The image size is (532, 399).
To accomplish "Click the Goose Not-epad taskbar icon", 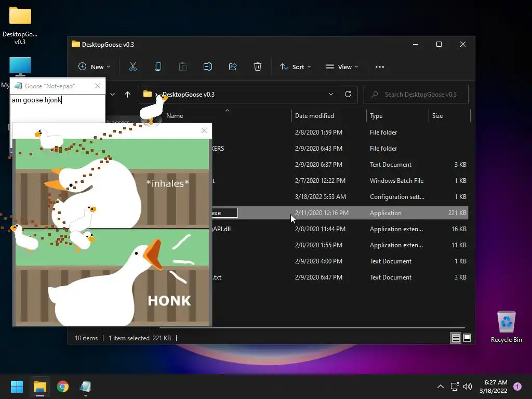I will pos(86,387).
